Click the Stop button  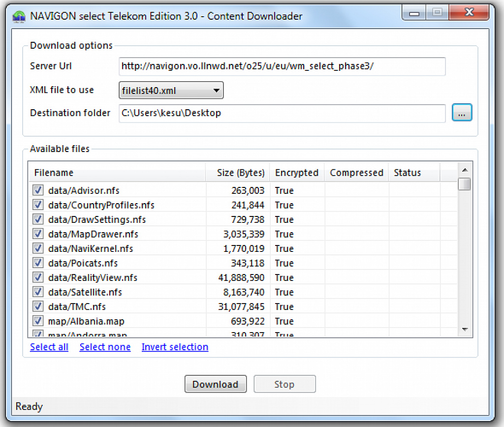284,384
